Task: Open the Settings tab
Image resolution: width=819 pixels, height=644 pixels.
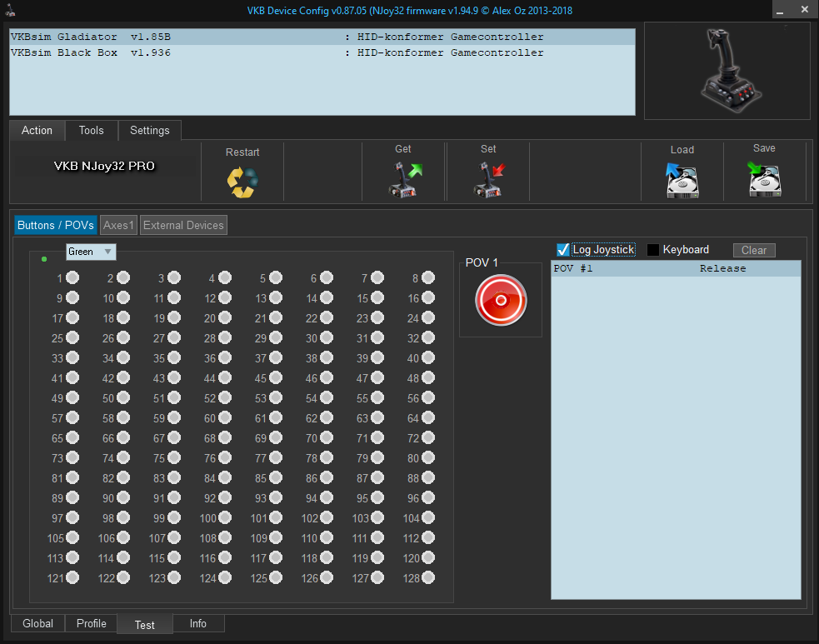Action: [149, 131]
